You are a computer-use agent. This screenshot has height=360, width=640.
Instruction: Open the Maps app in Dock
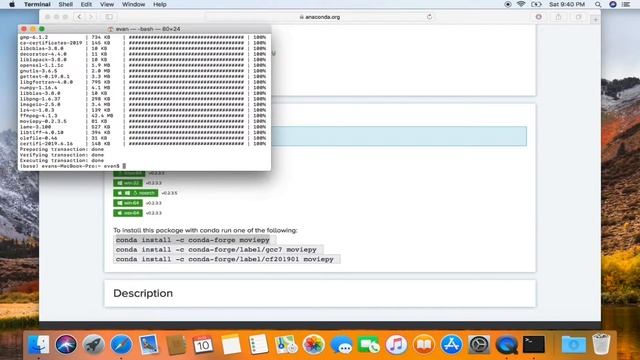pos(286,345)
